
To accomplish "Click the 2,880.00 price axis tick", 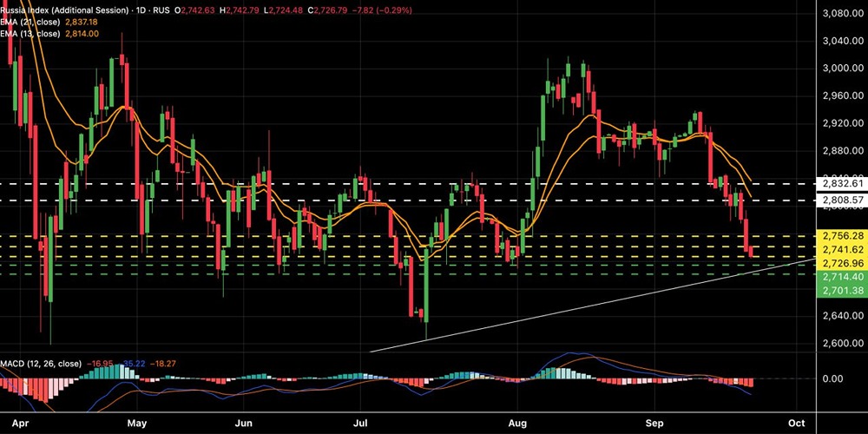I will [x=843, y=150].
